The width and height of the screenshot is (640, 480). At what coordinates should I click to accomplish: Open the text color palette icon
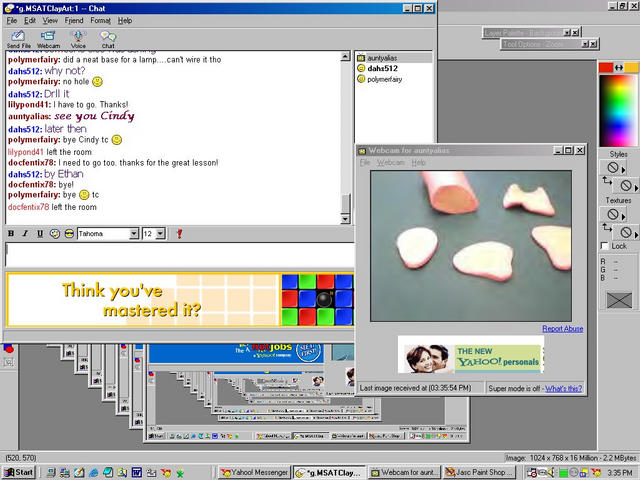tap(55, 233)
